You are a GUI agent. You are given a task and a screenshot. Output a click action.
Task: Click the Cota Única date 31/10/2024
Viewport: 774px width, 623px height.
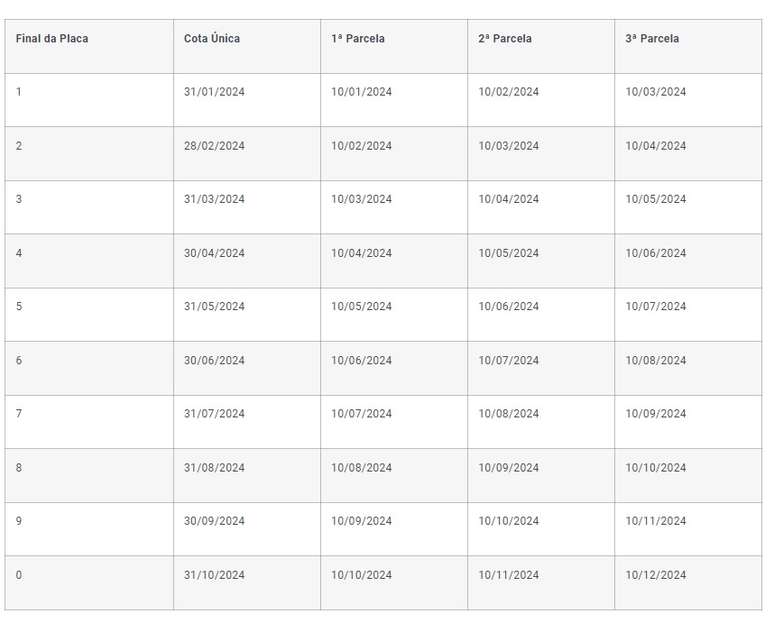point(214,575)
